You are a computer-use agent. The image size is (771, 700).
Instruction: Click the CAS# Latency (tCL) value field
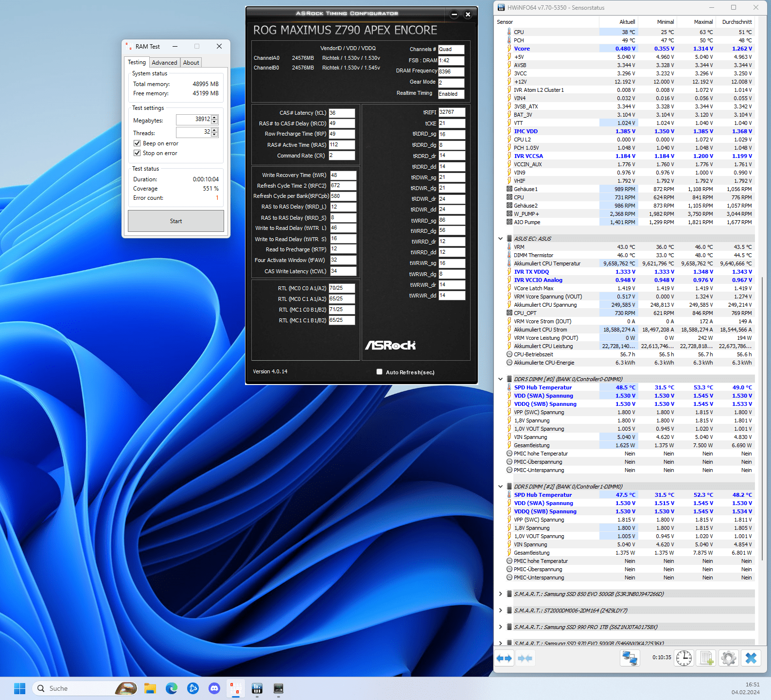(x=342, y=113)
